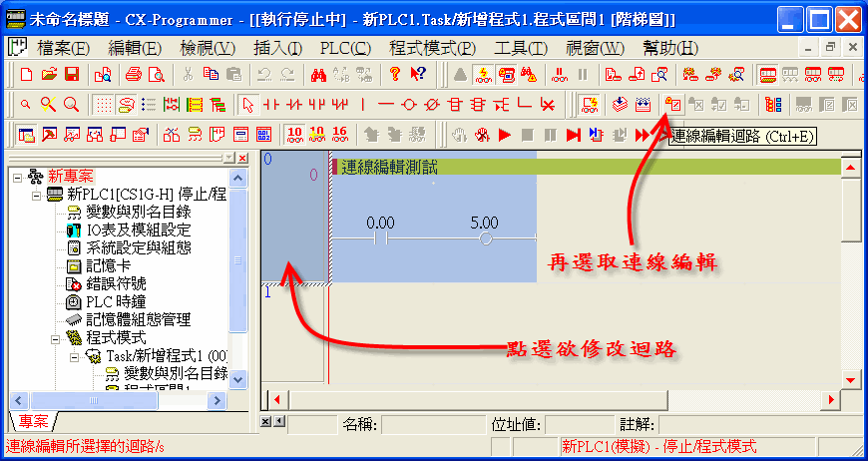Open the workspace panel dropdown arrow
This screenshot has width=868, height=461.
(229, 159)
